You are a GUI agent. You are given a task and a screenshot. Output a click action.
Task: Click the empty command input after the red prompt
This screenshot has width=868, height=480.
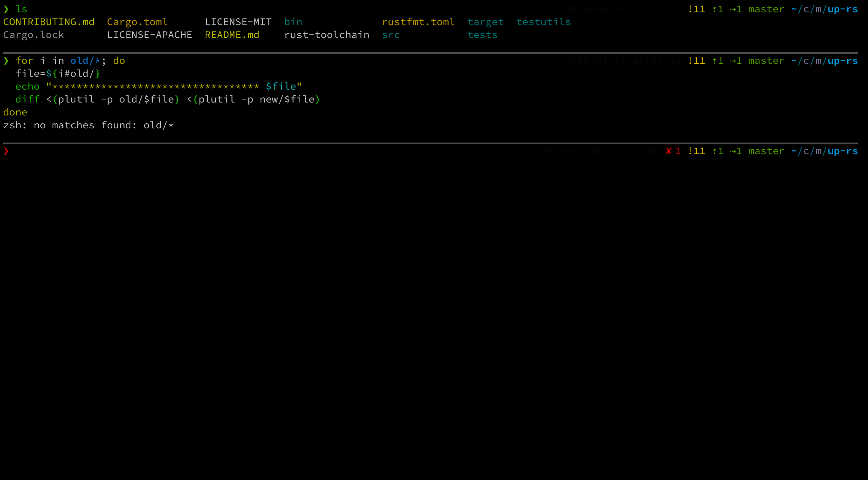pyautogui.click(x=271, y=151)
